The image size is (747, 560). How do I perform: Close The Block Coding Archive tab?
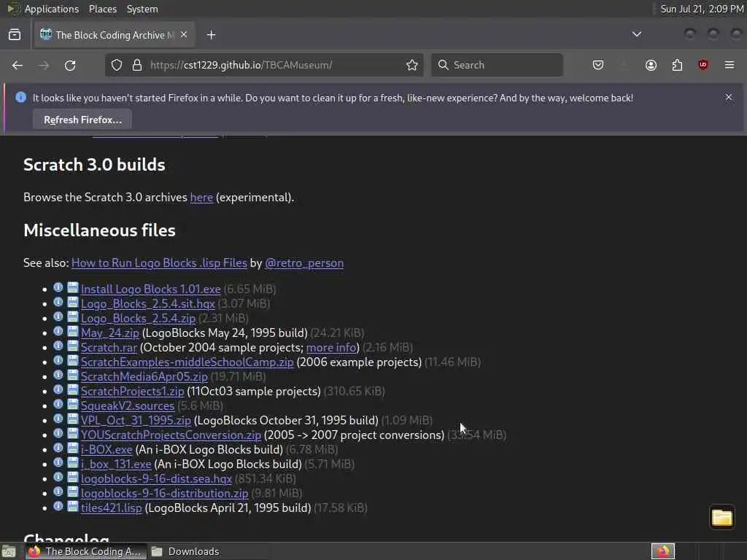coord(184,35)
